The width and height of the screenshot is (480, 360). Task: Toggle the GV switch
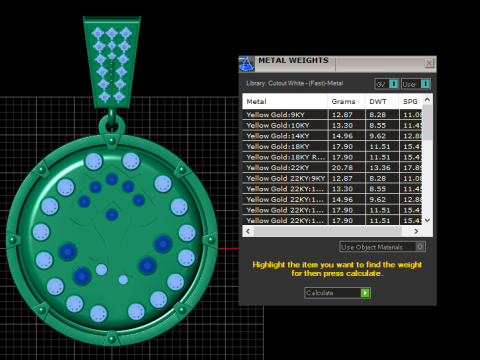point(387,84)
